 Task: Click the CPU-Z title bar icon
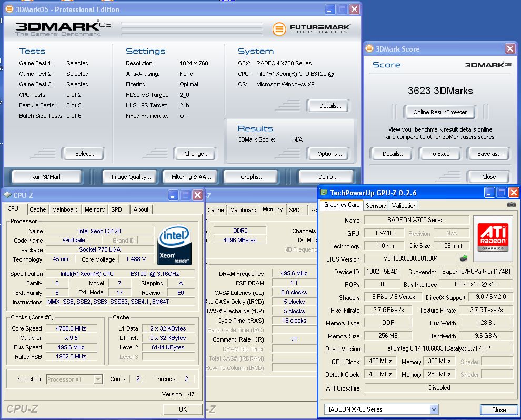7,195
